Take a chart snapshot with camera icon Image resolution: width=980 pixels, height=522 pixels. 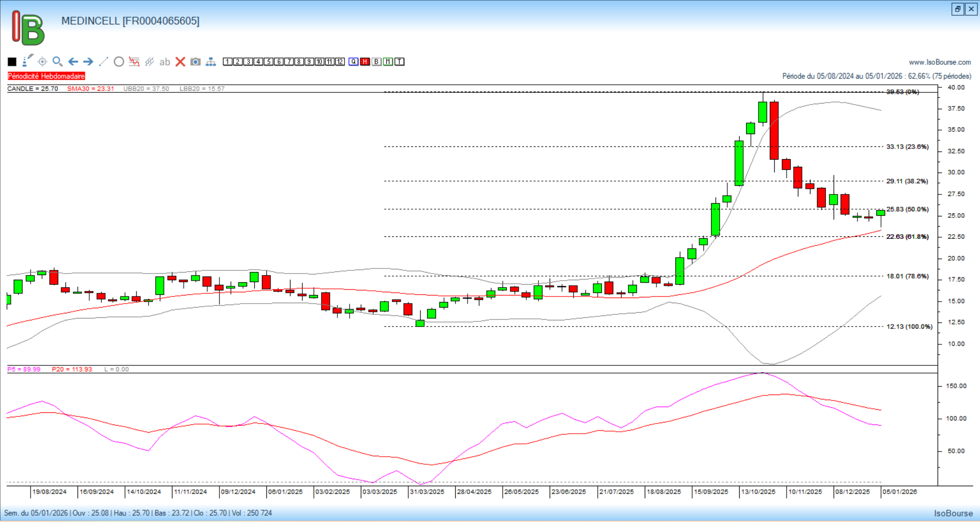click(x=195, y=62)
